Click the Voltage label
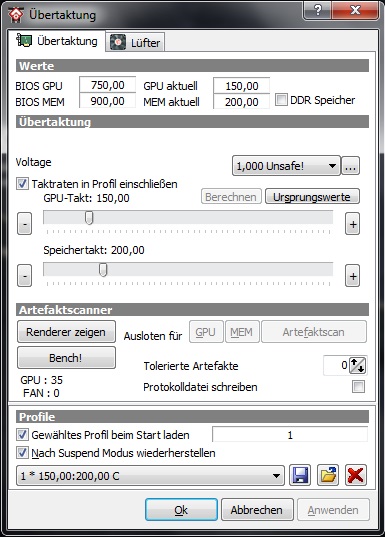 coord(34,162)
